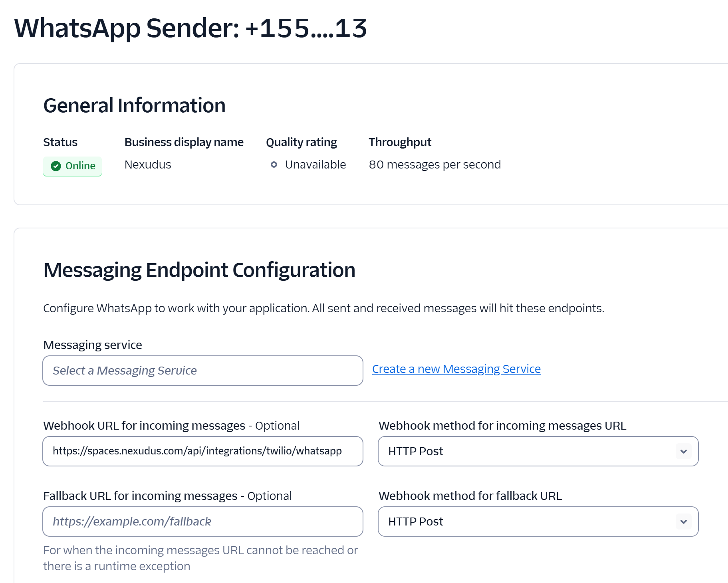Open Create a new Messaging Service link
This screenshot has width=728, height=583.
[456, 369]
